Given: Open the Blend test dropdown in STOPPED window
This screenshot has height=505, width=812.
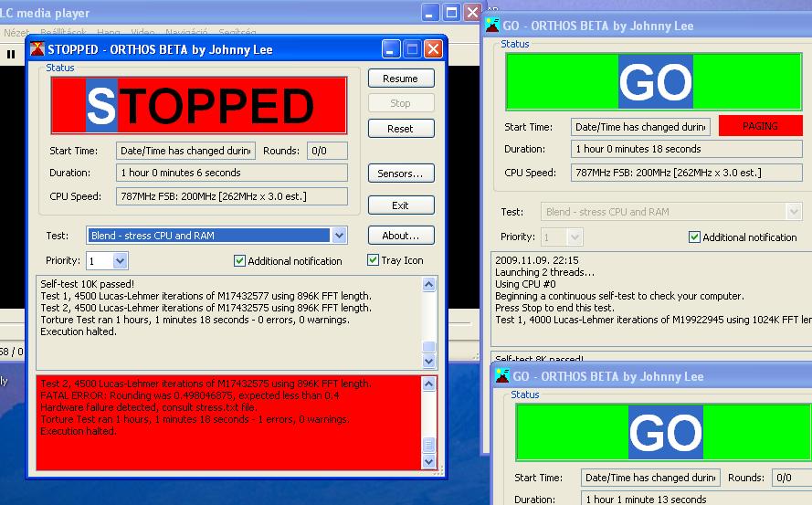Looking at the screenshot, I should tap(339, 236).
